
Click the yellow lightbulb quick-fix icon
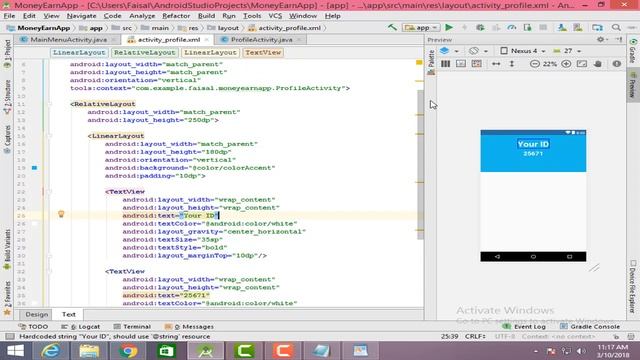point(61,213)
